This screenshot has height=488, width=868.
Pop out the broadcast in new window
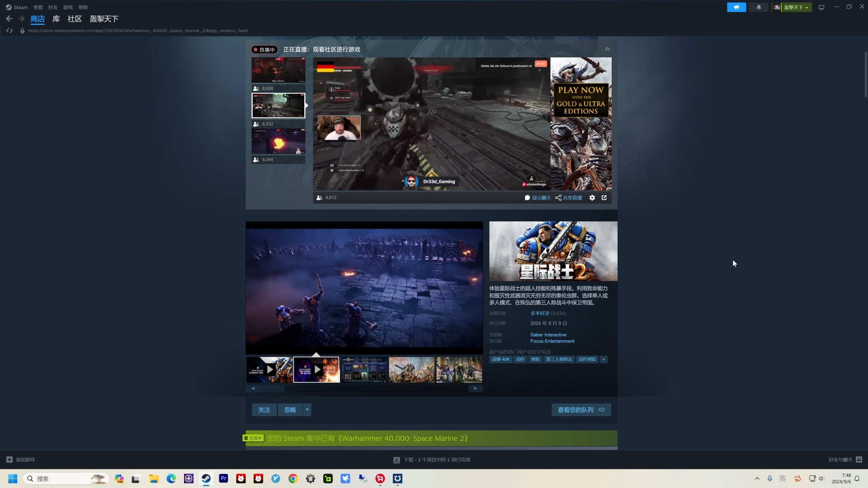604,198
